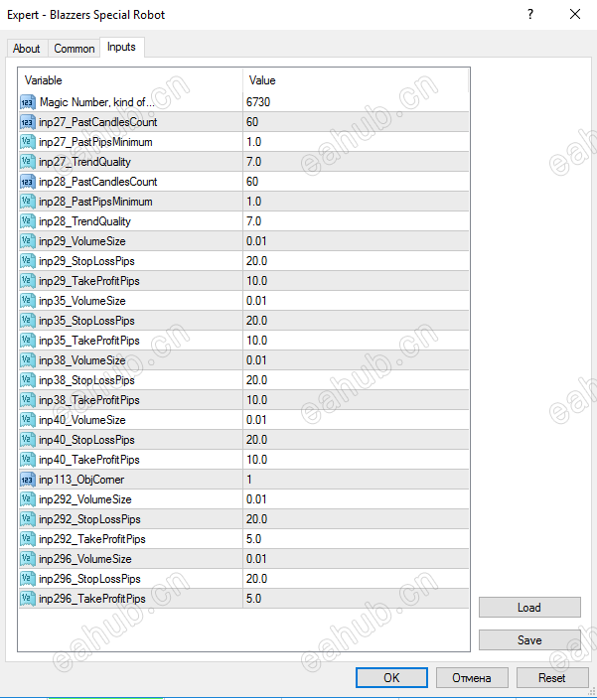
Task: Click the icon of inp35_TakeProfitPips row
Action: [27, 341]
